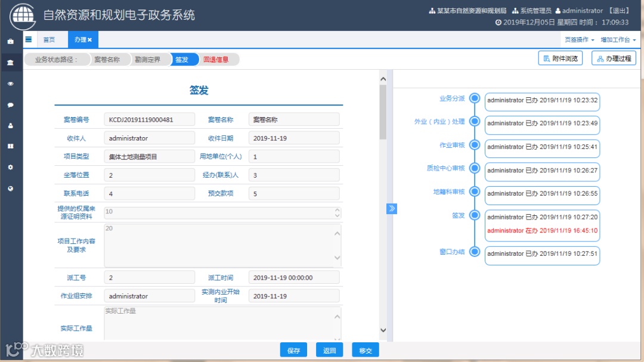Step down the 提供的权属来源证明资料 field arrow
Screen dimensions: 644x362
[337, 216]
